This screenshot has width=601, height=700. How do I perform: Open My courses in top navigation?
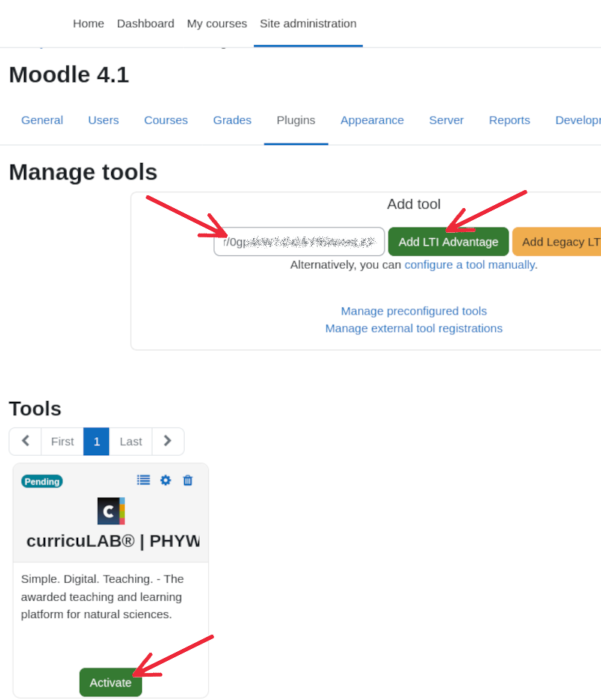(217, 23)
